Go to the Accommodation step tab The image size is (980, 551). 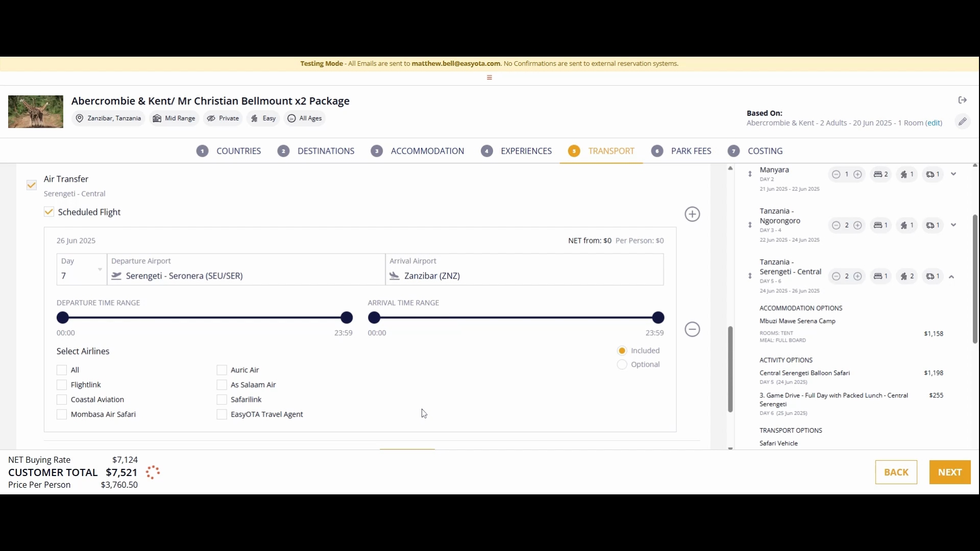click(x=418, y=151)
